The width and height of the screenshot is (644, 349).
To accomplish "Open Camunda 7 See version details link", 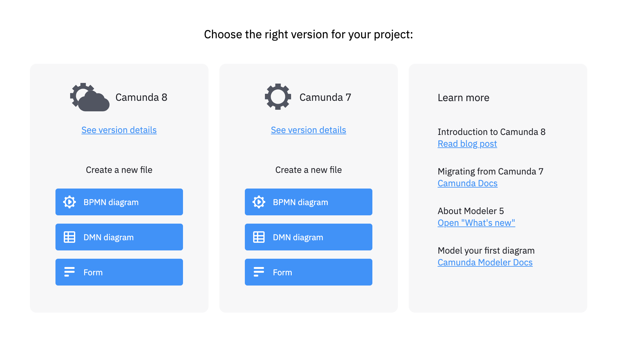I will coord(308,130).
